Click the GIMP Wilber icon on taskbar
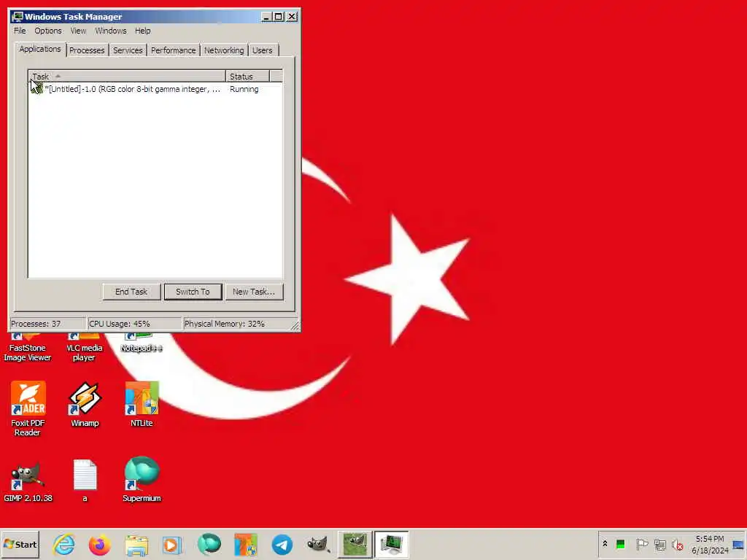 318,545
